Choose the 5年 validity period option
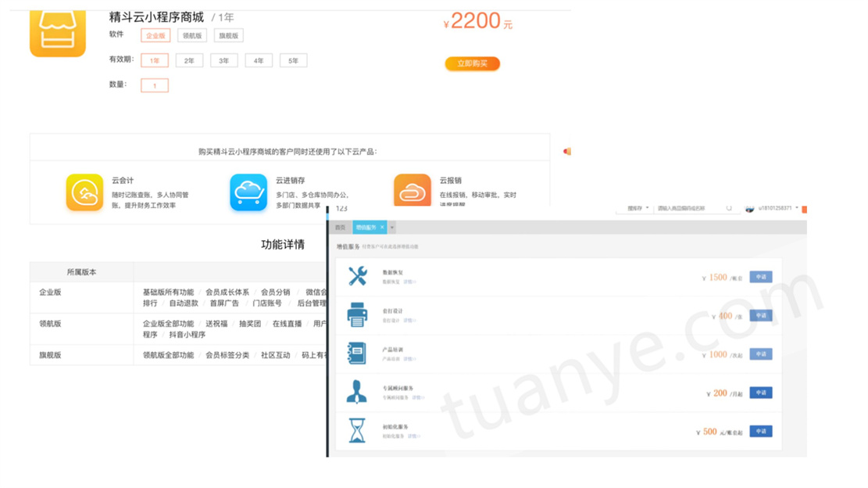868x488 pixels. click(294, 60)
